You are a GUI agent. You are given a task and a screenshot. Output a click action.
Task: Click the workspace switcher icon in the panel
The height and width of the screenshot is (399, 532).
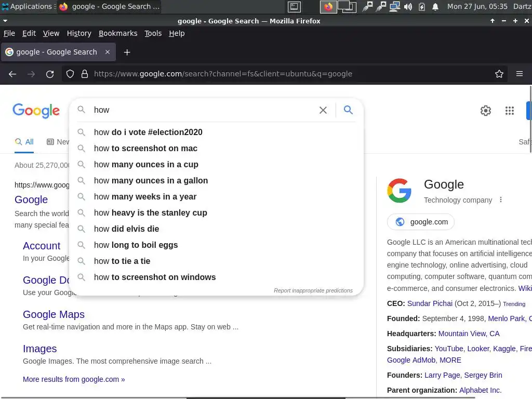click(x=347, y=6)
